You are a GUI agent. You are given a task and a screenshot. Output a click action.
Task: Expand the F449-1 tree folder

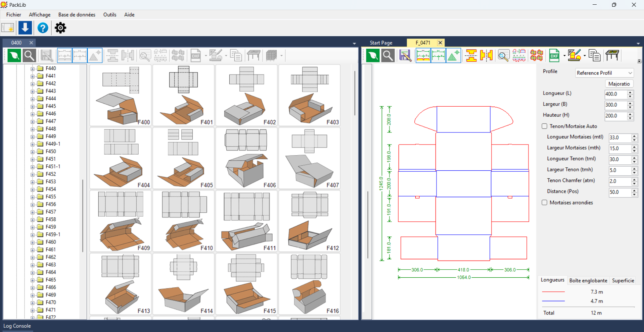(x=33, y=144)
